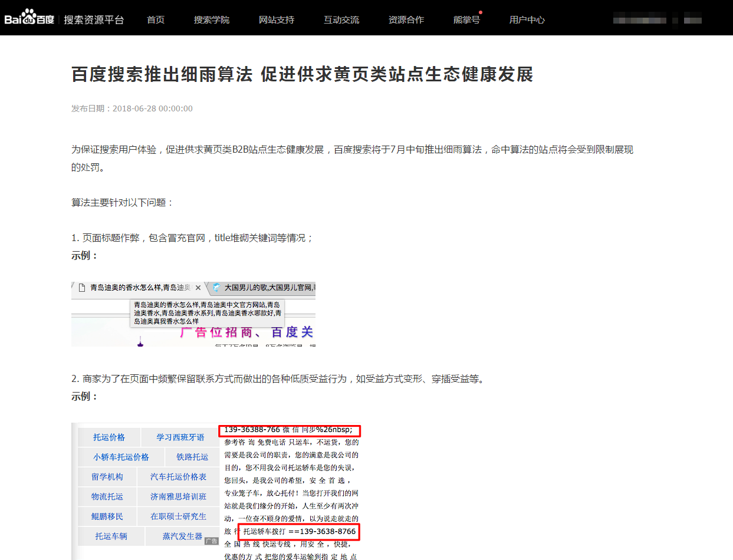Go to 用户中心 page
The image size is (733, 560).
527,19
